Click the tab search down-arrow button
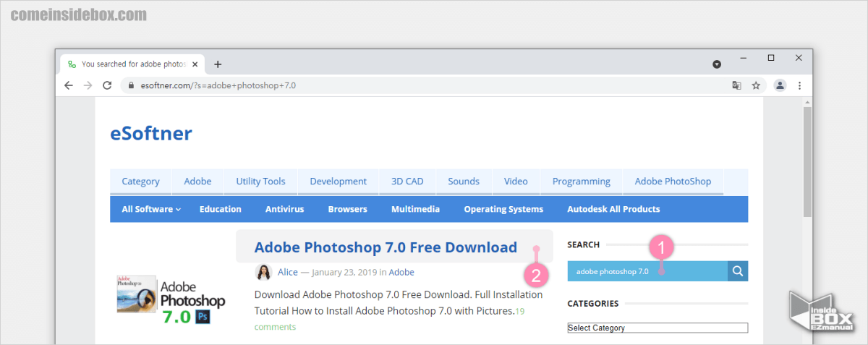868x345 pixels. coord(717,64)
